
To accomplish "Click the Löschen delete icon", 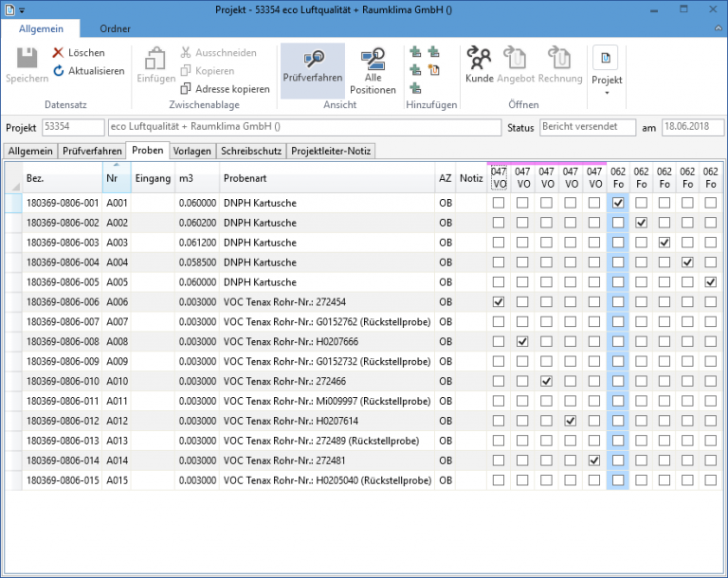I will click(x=59, y=53).
